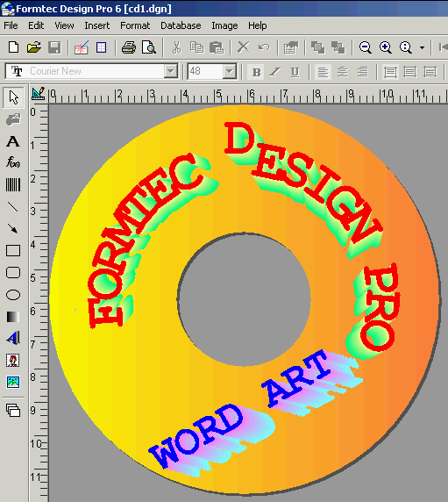Click the send to back icon
Image resolution: width=448 pixels, height=502 pixels.
(338, 47)
